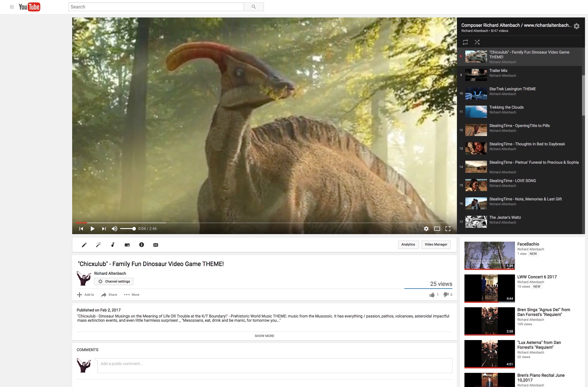The width and height of the screenshot is (588, 387).
Task: Play Trailer Mix from playlist
Action: [x=520, y=75]
